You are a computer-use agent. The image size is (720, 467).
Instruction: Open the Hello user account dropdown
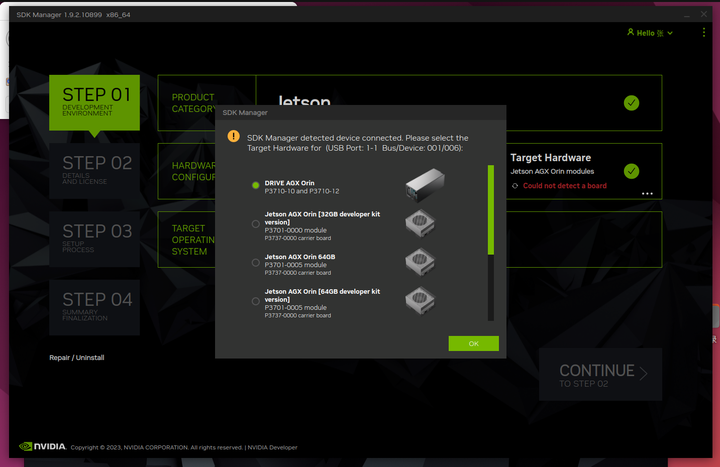coord(650,33)
